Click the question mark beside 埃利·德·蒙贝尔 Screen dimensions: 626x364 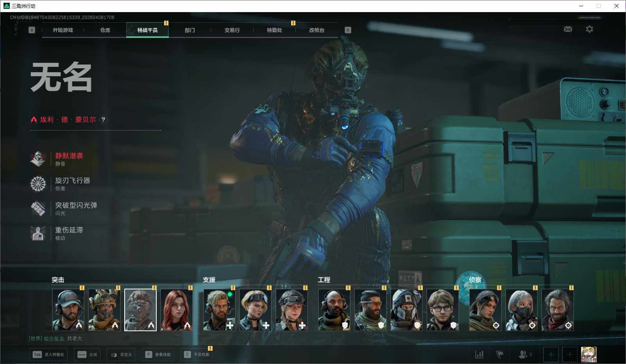point(103,120)
